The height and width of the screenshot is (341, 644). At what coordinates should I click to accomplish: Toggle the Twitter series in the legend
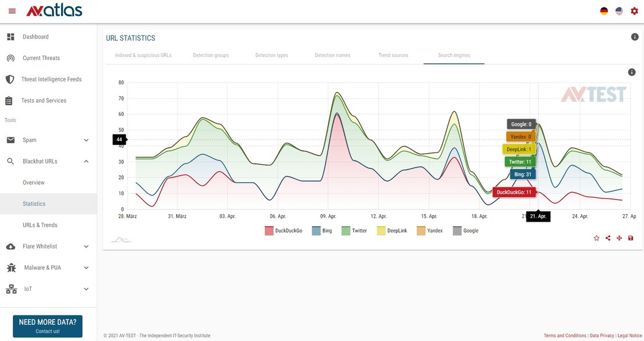[354, 231]
